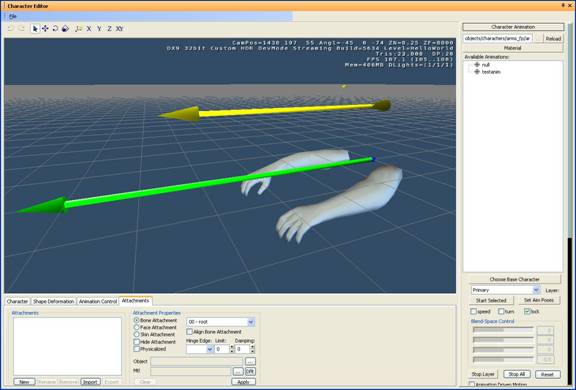The width and height of the screenshot is (576, 390).
Task: Open the File menu
Action: click(12, 16)
